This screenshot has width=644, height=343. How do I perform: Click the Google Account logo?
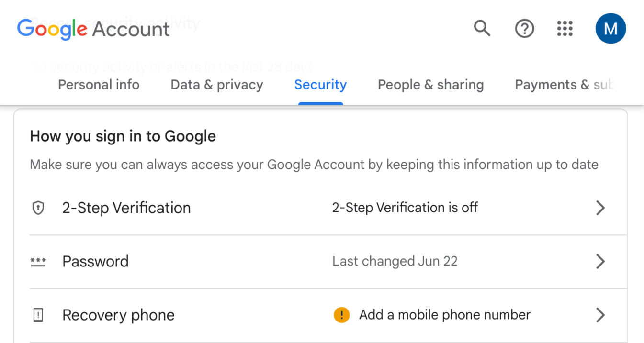tap(93, 29)
